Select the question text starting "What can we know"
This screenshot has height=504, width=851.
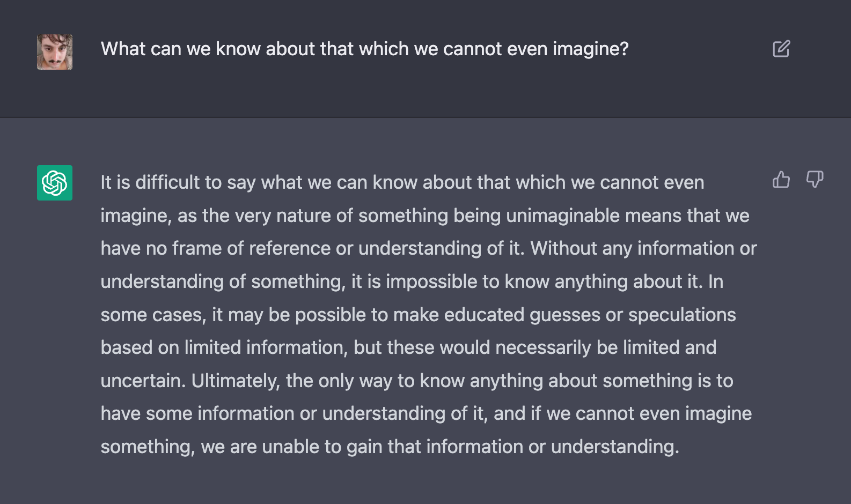click(x=364, y=49)
